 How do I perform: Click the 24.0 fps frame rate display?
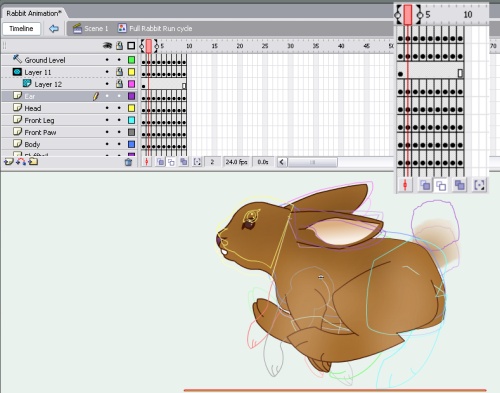click(236, 162)
